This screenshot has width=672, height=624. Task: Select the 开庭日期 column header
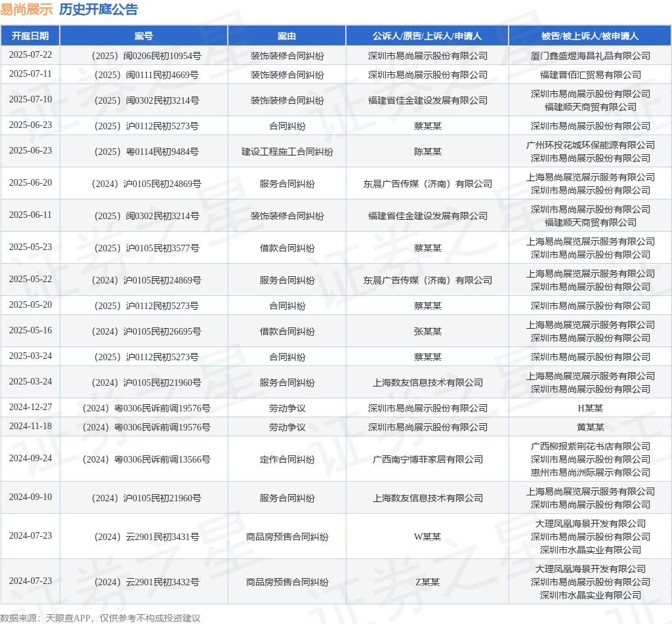30,36
